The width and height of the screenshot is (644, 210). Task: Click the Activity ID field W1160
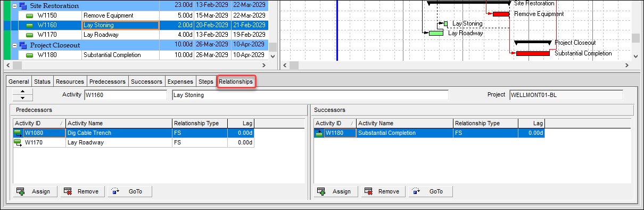pyautogui.click(x=126, y=95)
